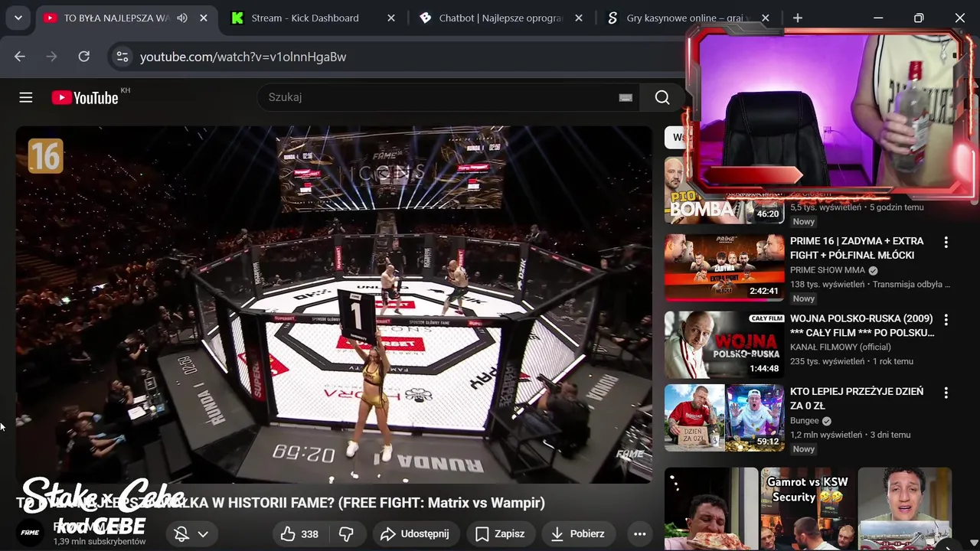The image size is (980, 551).
Task: Close the Chatbot tab
Action: (x=579, y=18)
